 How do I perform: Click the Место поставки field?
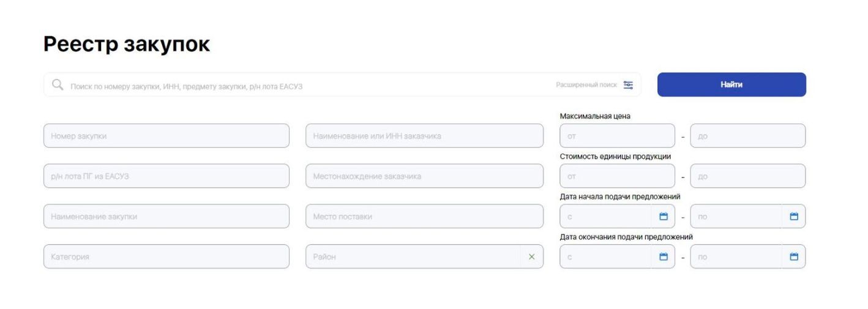click(x=424, y=216)
